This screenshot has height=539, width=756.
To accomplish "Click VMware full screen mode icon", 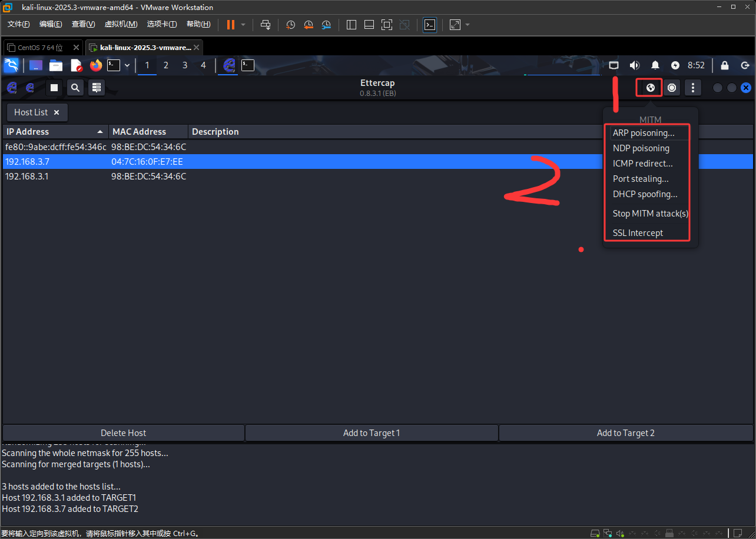I will click(x=387, y=25).
